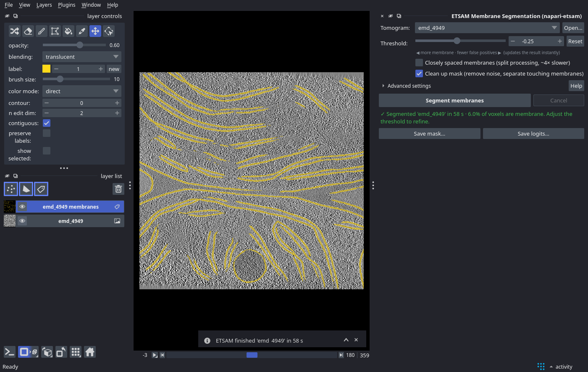The image size is (588, 372).
Task: Toggle the 2D/3D view button
Action: 28,352
